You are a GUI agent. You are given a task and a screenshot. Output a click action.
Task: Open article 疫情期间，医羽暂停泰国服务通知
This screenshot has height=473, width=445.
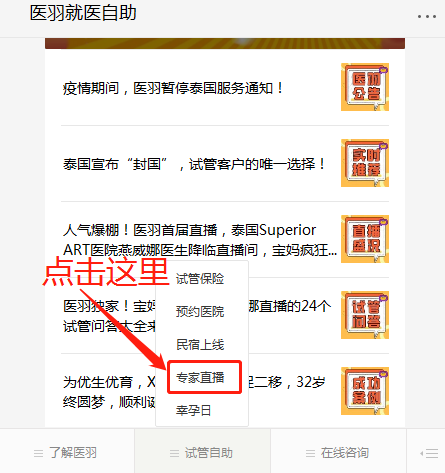tap(173, 88)
